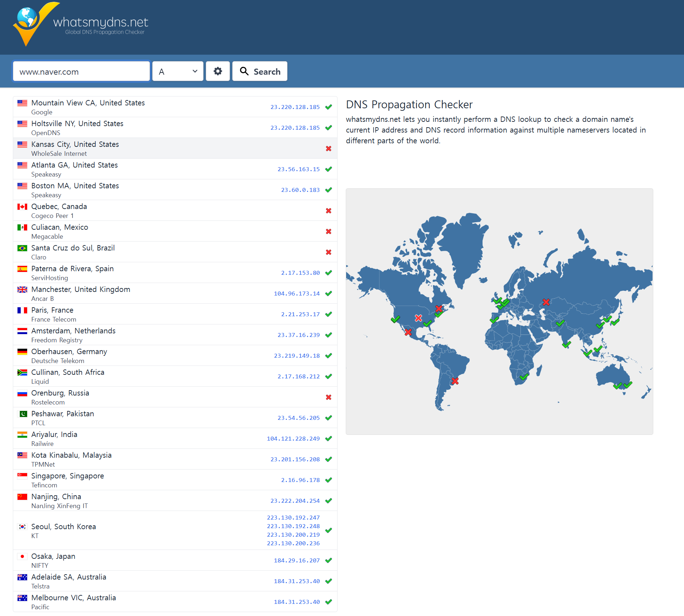Click the DNS Propagation Checker heading
The height and width of the screenshot is (616, 684).
[x=409, y=104]
